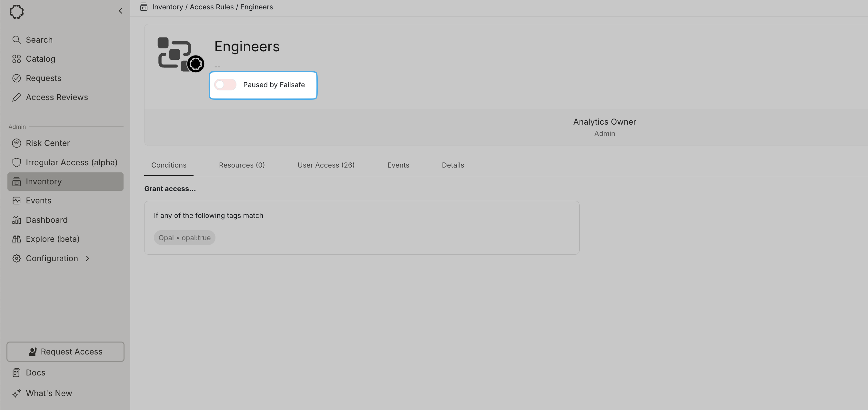Open Risk Center gauge icon

16,143
